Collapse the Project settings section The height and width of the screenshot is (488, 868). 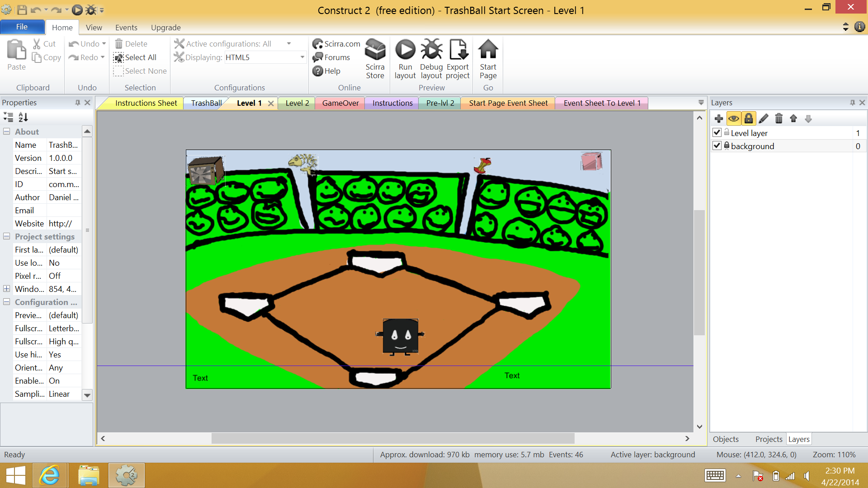pos(7,236)
